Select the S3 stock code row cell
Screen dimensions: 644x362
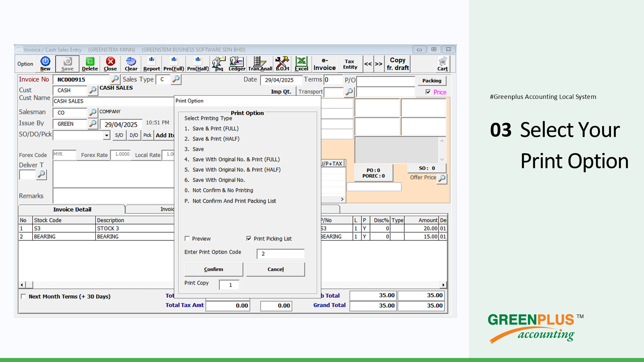tap(64, 229)
